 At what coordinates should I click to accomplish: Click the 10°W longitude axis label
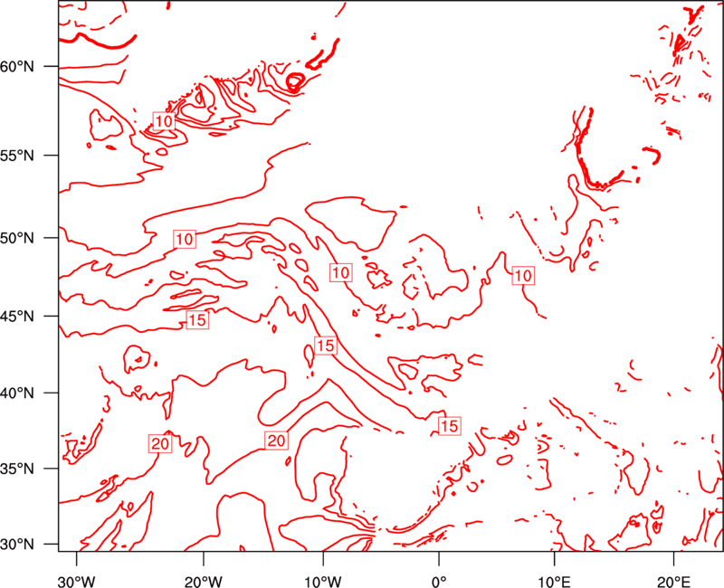(x=323, y=581)
